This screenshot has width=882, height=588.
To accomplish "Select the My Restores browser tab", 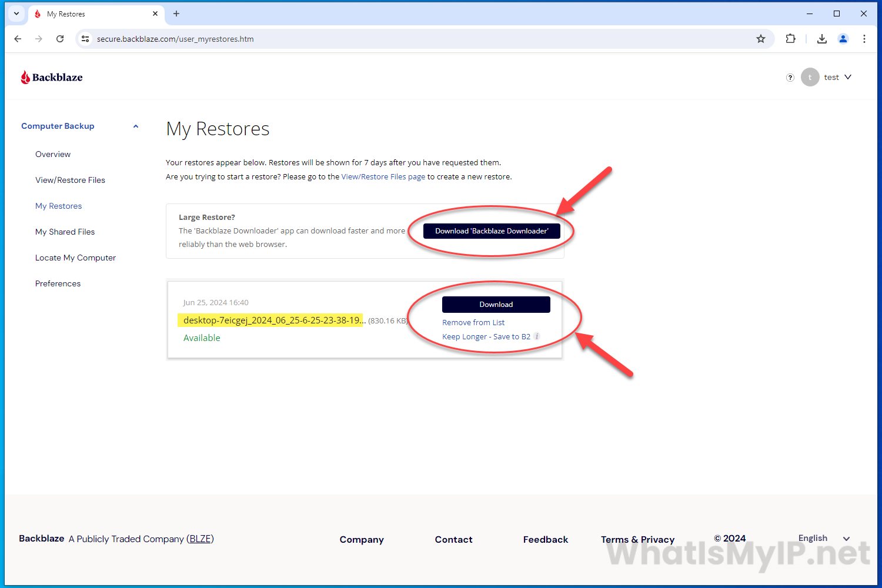I will [96, 14].
